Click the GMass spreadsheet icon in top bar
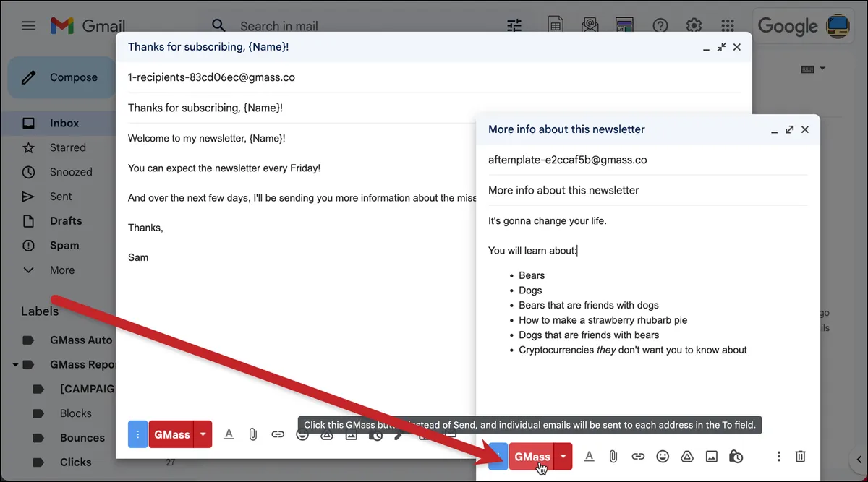This screenshot has width=868, height=482. 556,25
